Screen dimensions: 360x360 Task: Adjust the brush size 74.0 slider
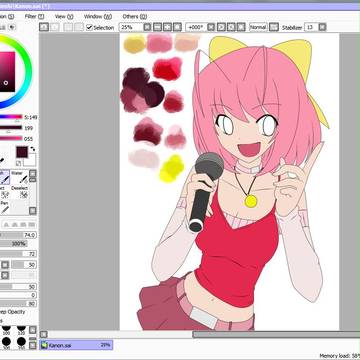18,235
